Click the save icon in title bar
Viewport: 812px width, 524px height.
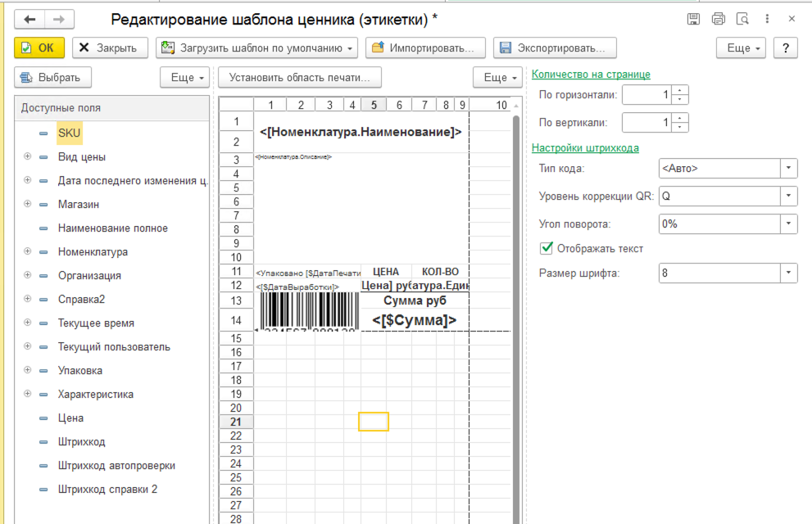[692, 19]
